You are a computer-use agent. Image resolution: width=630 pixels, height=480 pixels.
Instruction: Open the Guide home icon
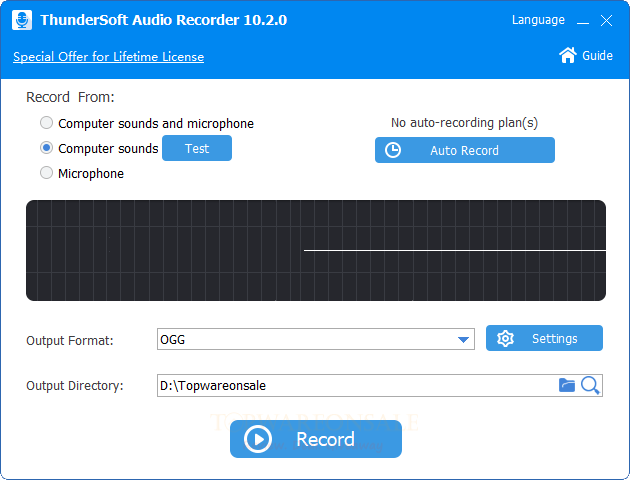point(567,55)
